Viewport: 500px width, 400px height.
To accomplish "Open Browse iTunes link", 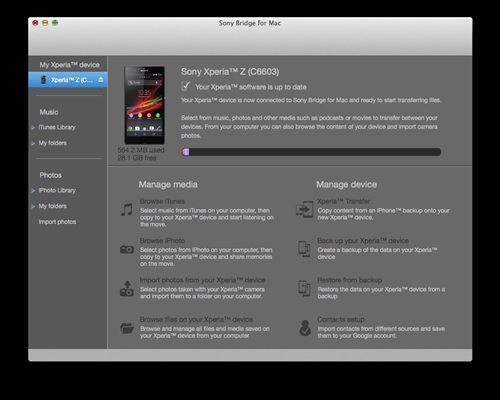I will pos(162,201).
